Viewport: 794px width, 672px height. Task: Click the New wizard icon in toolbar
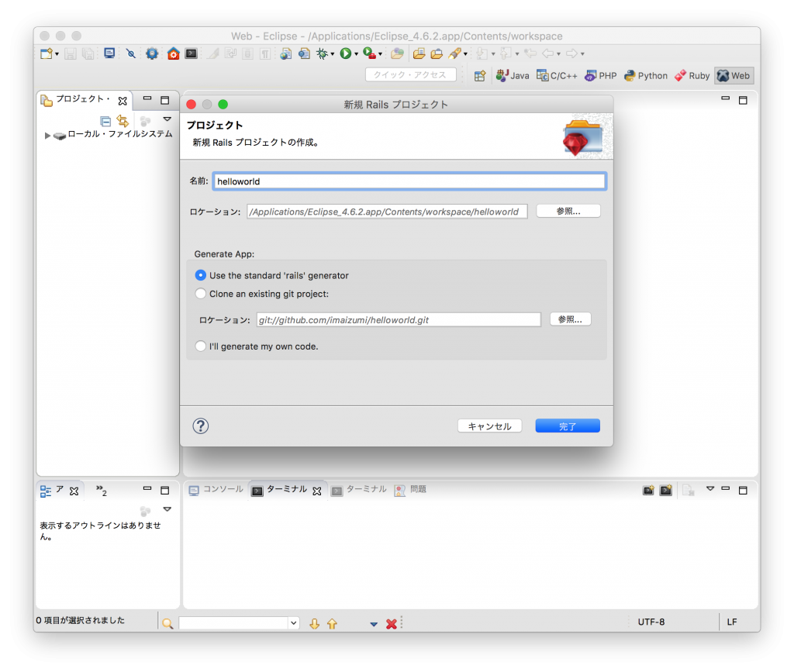tap(46, 53)
